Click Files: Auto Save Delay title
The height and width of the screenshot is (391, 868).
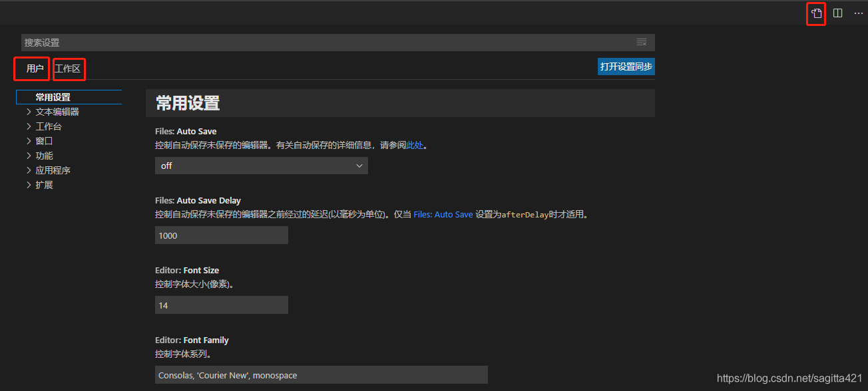coord(198,201)
